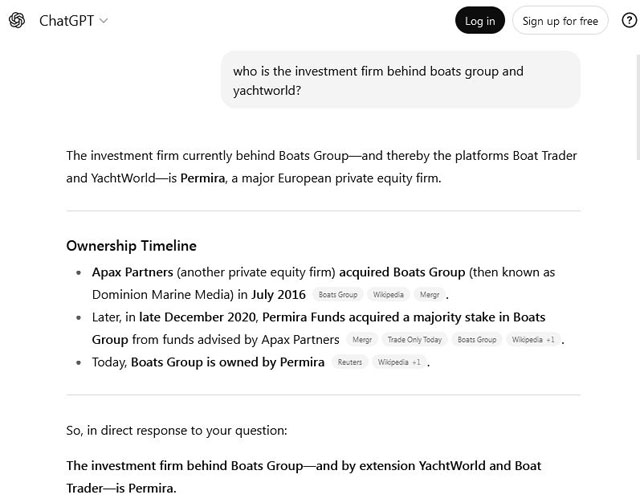Open the Reuters citation chip
Screen dimensions: 640x503
(350, 362)
